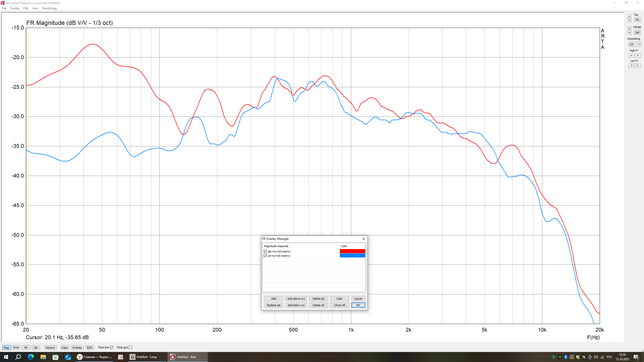The width and height of the screenshot is (644, 362).
Task: Close the FR Overlay Manager dialog
Action: click(364, 239)
